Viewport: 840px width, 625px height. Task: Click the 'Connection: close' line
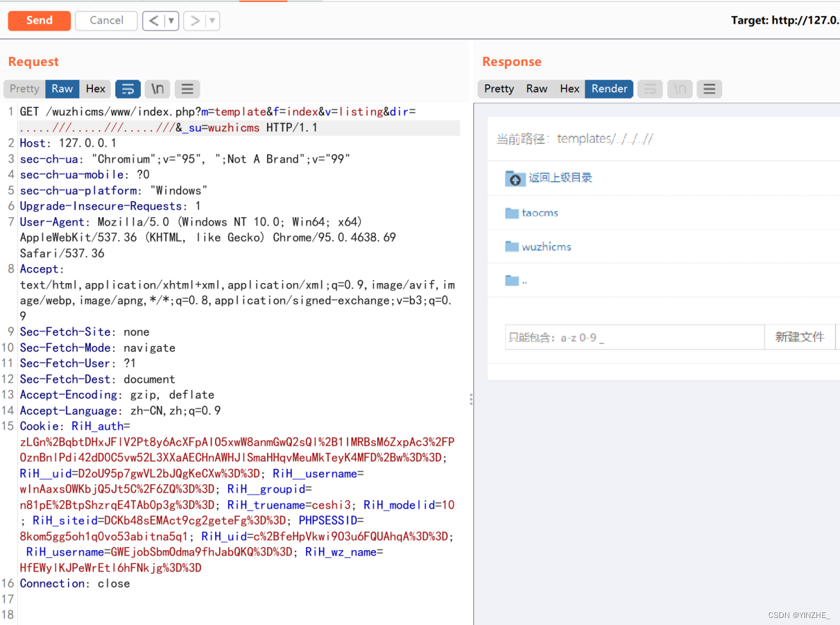[75, 584]
